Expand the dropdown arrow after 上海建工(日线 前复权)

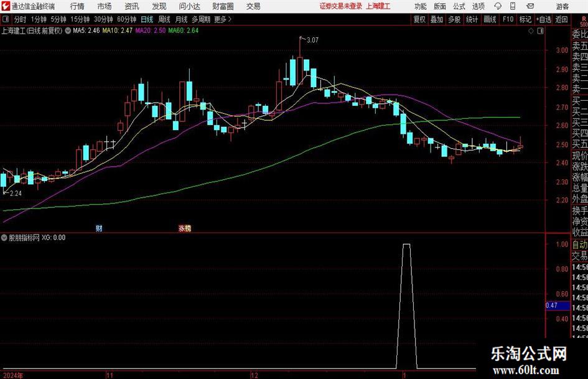pyautogui.click(x=68, y=30)
